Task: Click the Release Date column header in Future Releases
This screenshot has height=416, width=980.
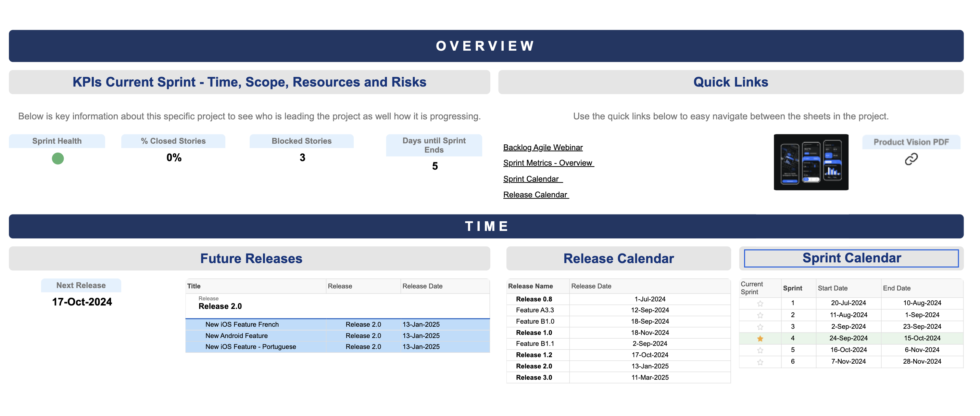Action: 422,286
